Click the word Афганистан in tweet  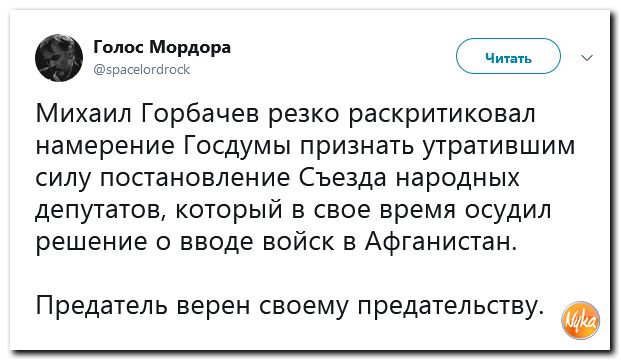point(441,241)
